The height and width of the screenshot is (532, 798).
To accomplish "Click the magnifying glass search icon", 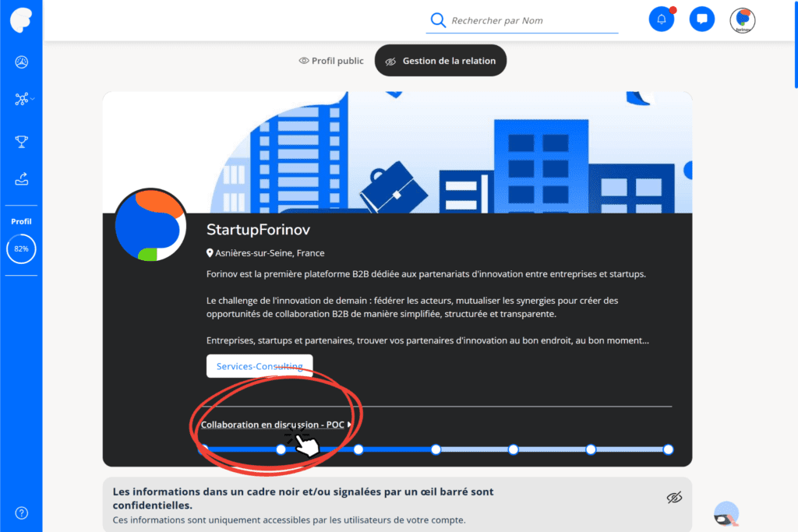I will coord(438,20).
